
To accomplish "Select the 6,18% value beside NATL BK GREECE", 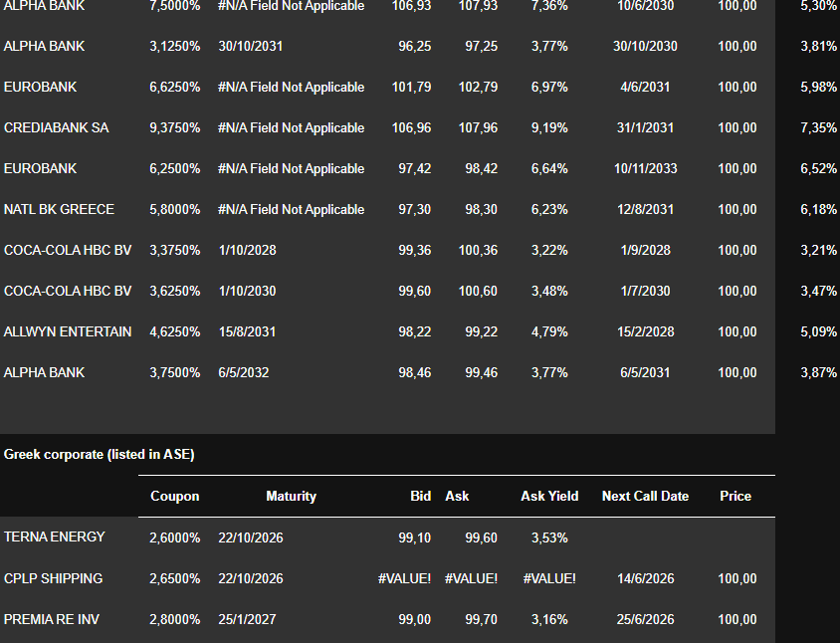I will click(x=818, y=209).
